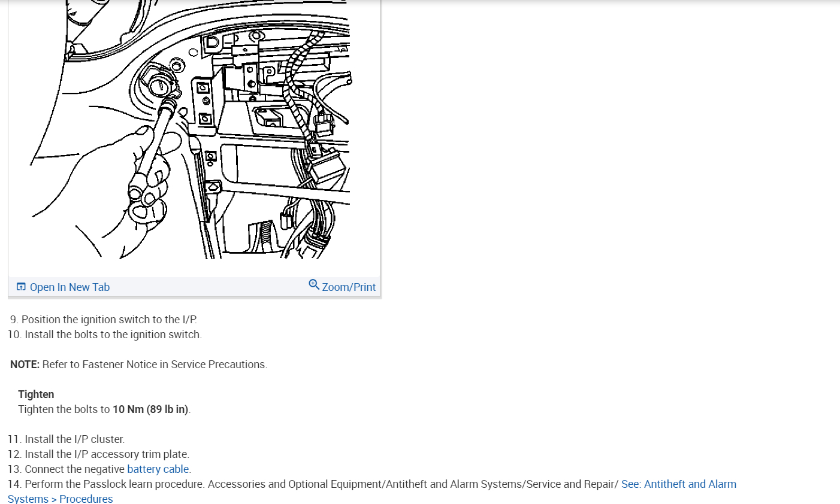Open the diagram via Open In New Tab text

pyautogui.click(x=70, y=287)
